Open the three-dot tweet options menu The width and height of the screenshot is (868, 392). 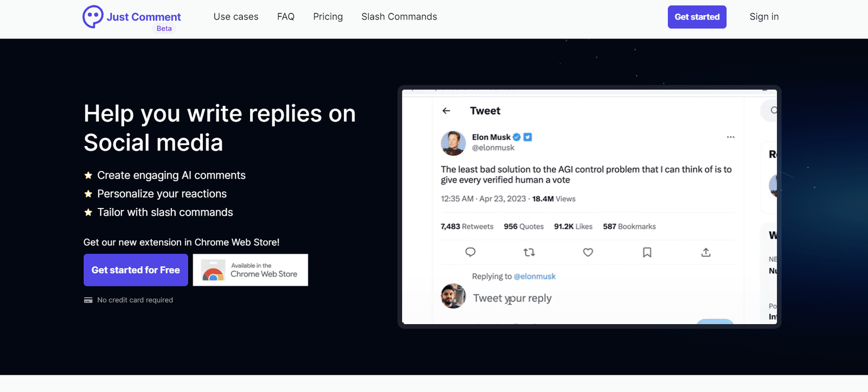(730, 137)
